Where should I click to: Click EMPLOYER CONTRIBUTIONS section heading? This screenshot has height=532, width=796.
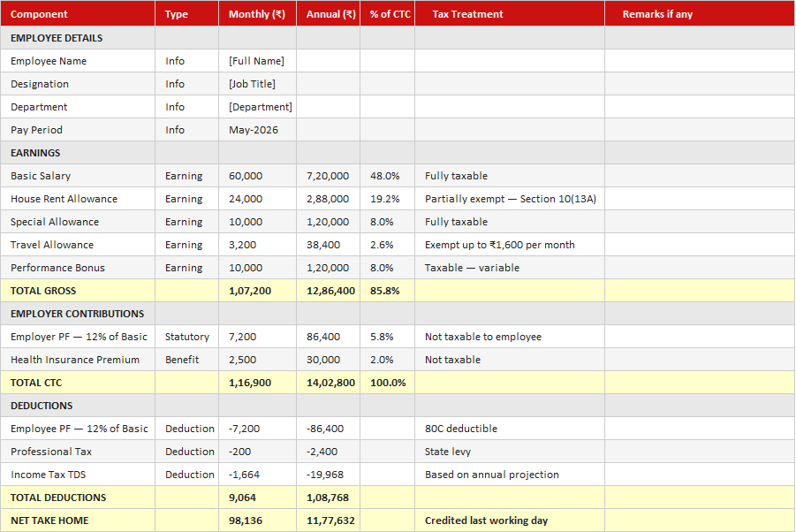point(78,314)
